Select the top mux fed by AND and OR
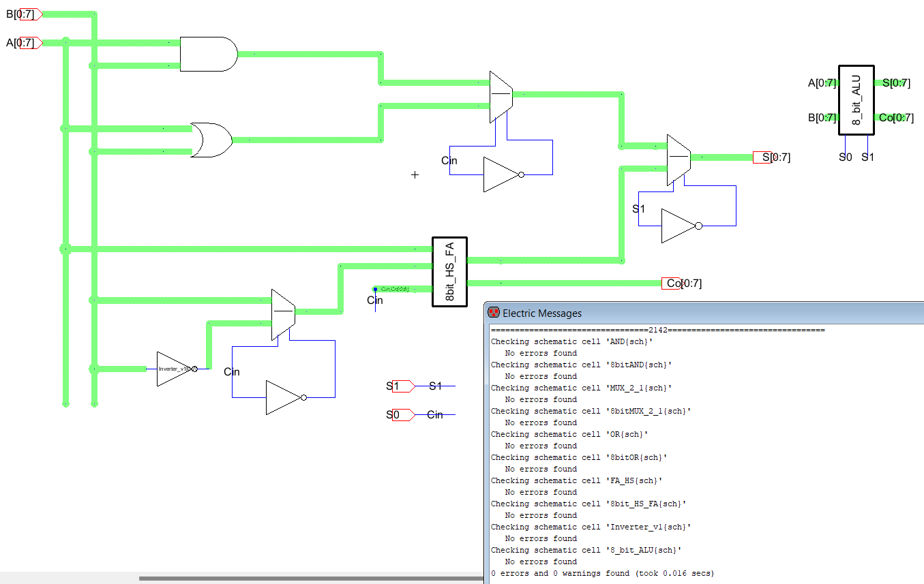The image size is (924, 584). 501,96
